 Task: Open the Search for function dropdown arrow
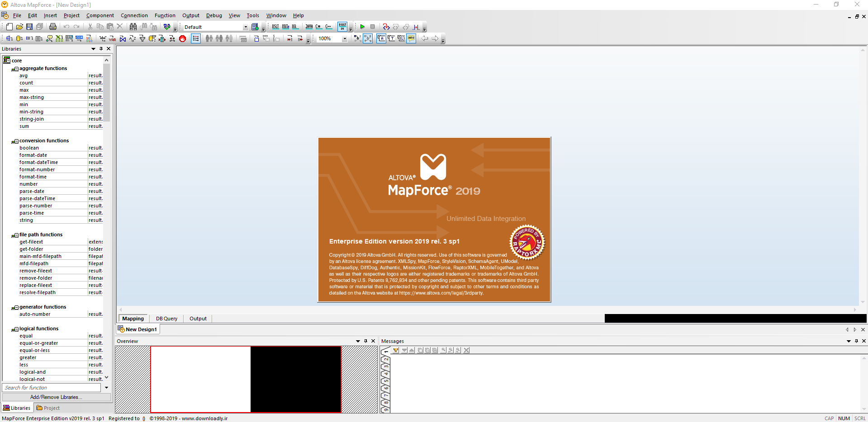pos(106,388)
